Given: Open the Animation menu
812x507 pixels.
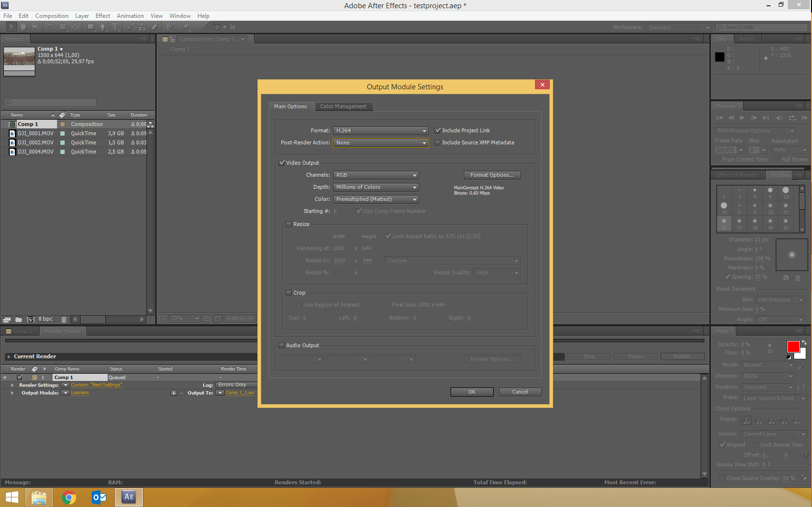Looking at the screenshot, I should [x=130, y=16].
